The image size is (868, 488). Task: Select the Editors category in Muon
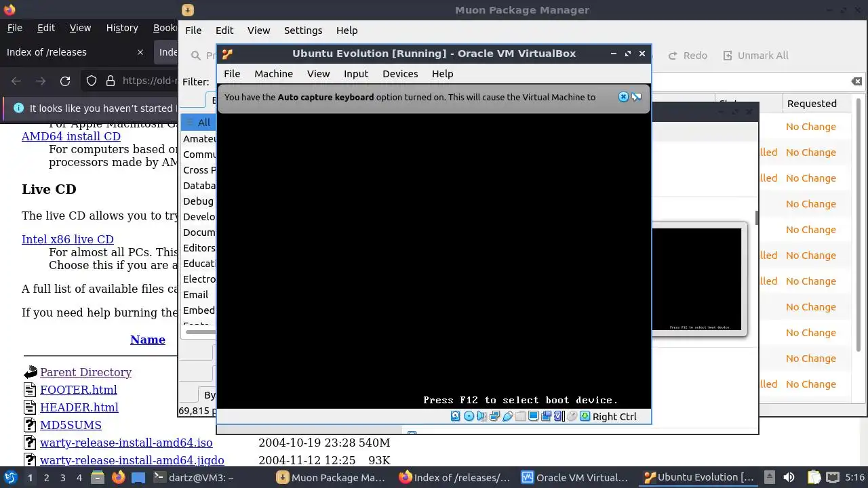click(x=199, y=248)
